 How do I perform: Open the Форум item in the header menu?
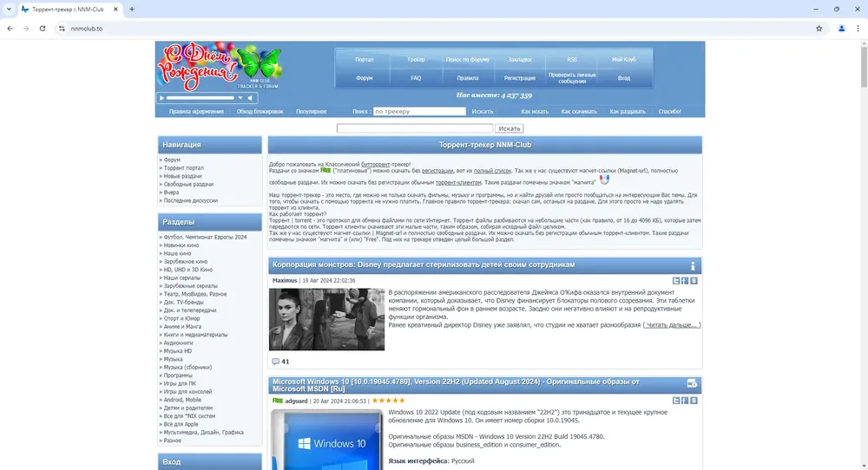[x=365, y=78]
